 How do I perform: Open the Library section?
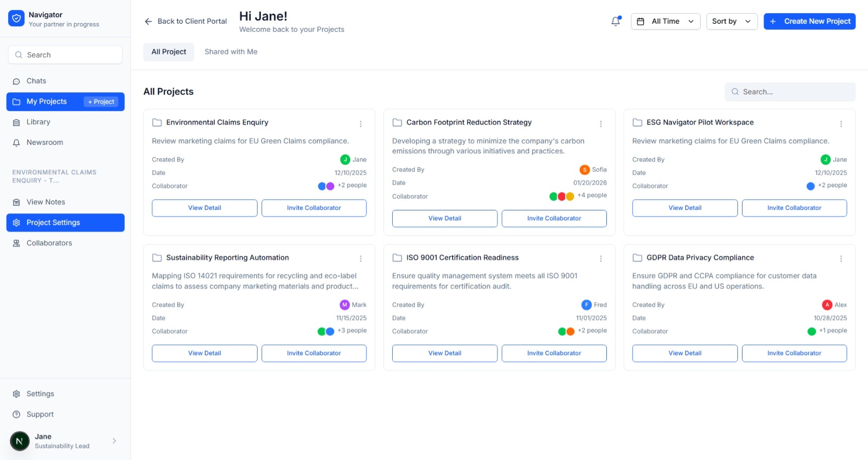coord(38,122)
